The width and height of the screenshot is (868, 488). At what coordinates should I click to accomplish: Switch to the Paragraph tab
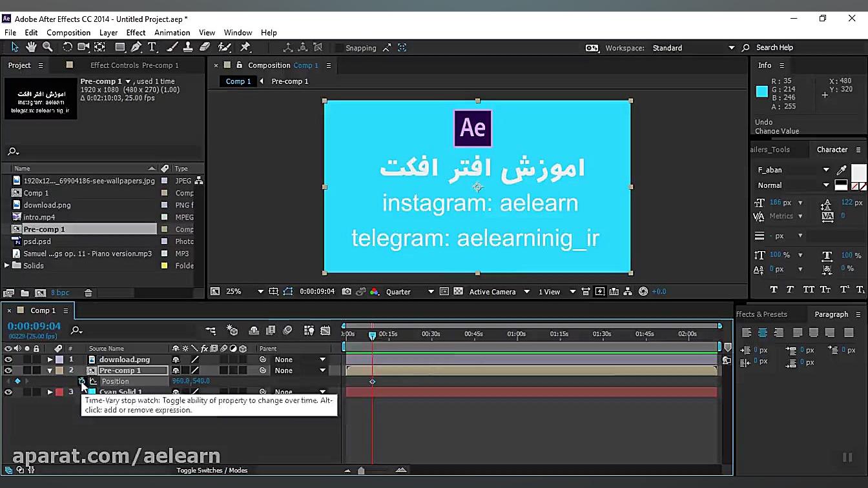click(831, 314)
